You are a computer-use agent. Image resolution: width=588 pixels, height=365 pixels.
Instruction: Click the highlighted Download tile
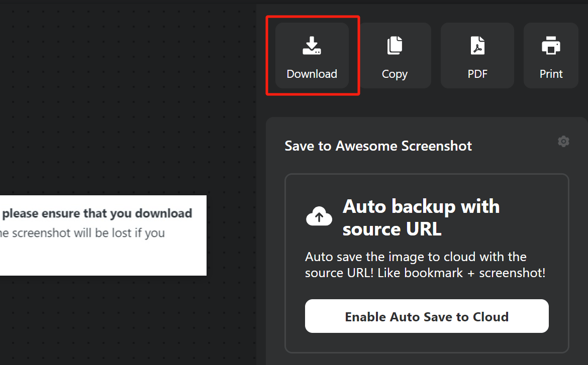[x=312, y=55]
